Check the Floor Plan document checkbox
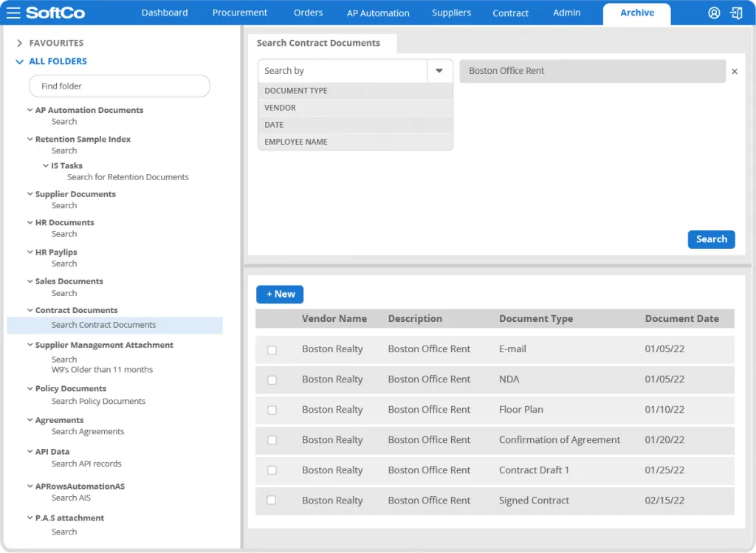756x553 pixels. click(x=272, y=410)
